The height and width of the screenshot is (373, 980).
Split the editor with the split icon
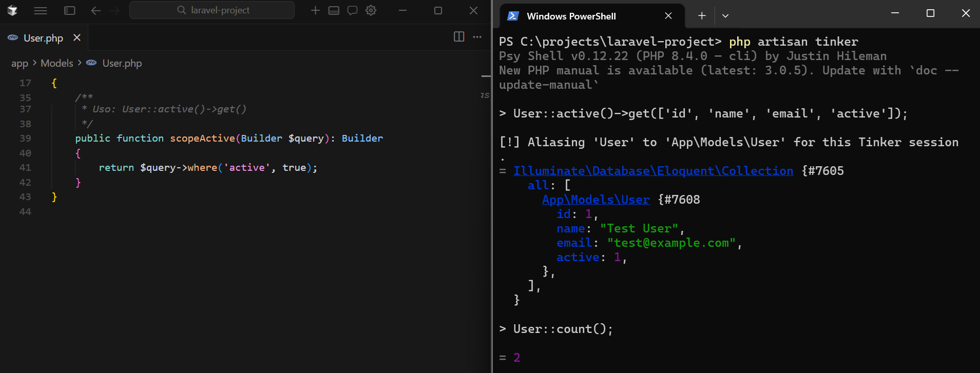(459, 36)
